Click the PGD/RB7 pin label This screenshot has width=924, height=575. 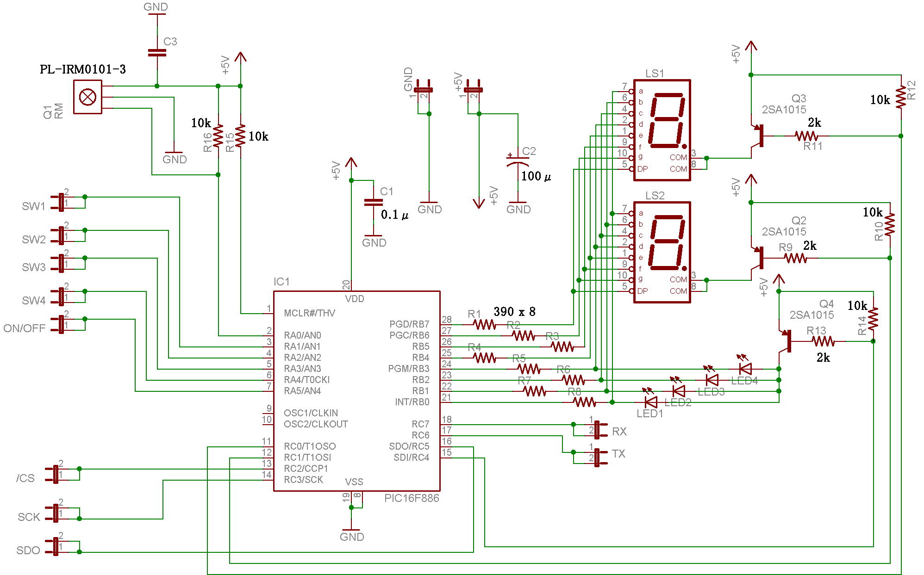(x=409, y=324)
